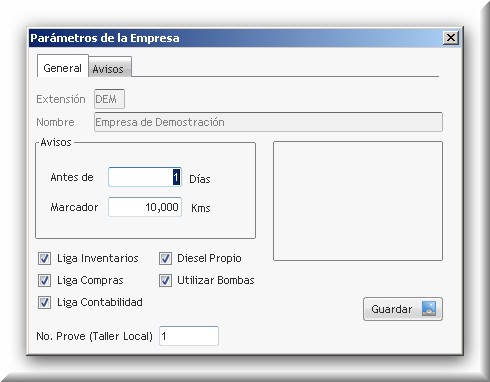Click the save icon on Guardar
The width and height of the screenshot is (490, 382).
(x=429, y=309)
